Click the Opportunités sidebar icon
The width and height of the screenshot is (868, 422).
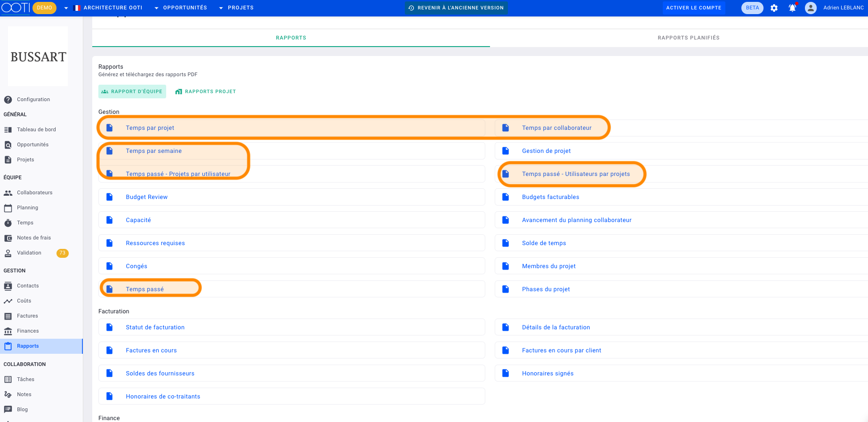pos(8,145)
